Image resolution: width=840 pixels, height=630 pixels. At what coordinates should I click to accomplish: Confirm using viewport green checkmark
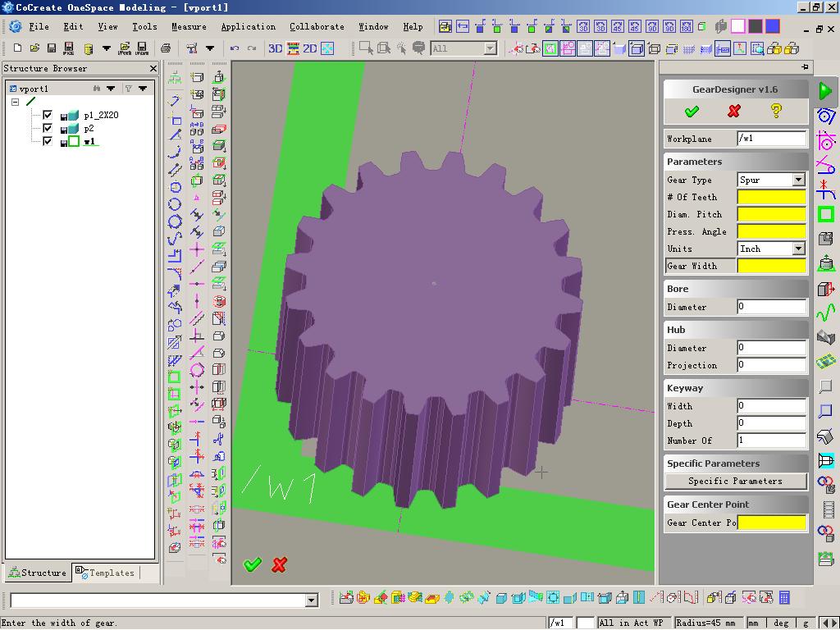click(x=253, y=564)
